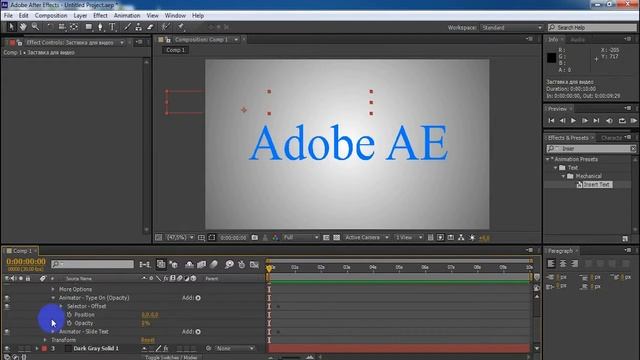Viewport: 640px width, 360px height.
Task: Collapse the Mechanical presets folder
Action: coord(564,176)
